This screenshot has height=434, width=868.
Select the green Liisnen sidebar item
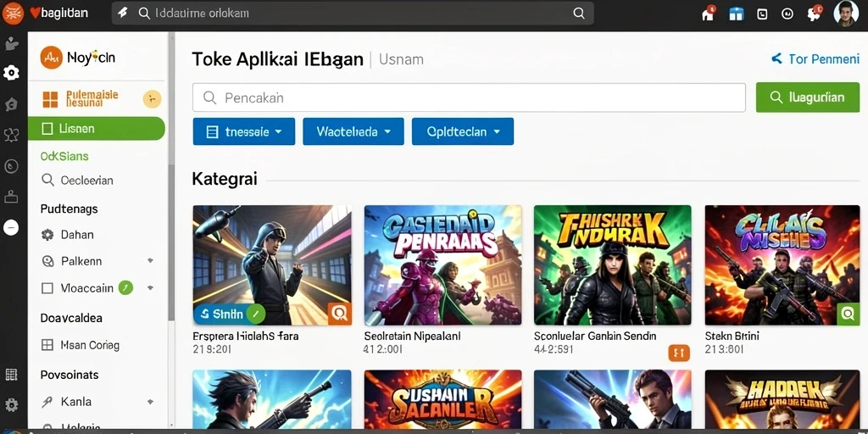[97, 129]
